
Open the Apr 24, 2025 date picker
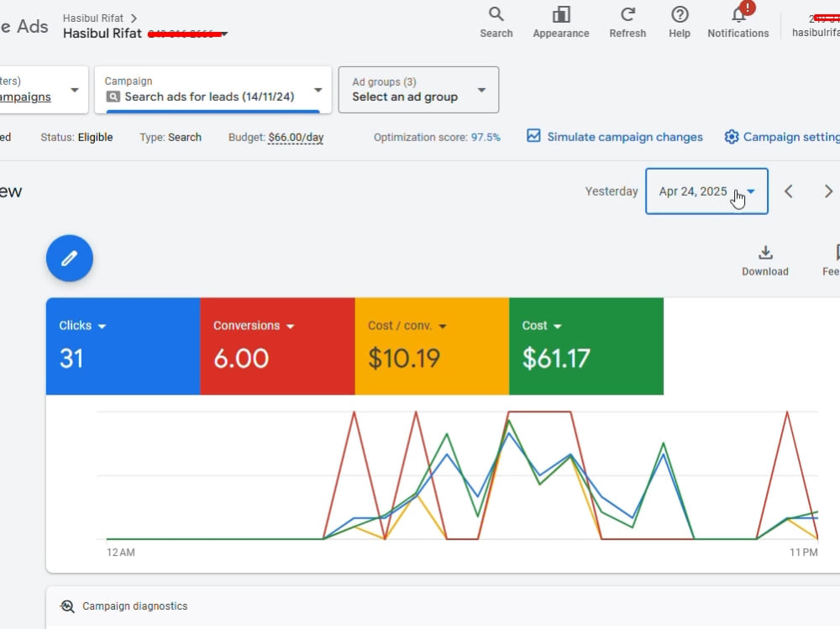tap(706, 191)
